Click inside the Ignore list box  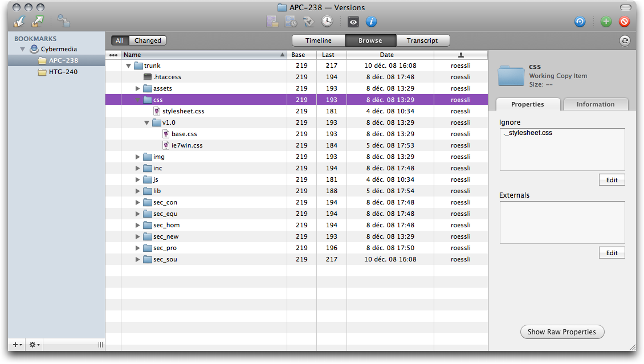563,149
